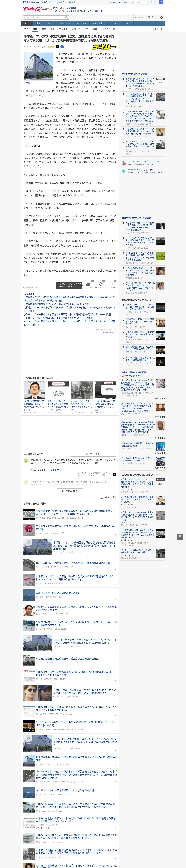Select the エキスパート tab
This screenshot has height=868, width=186.
click(x=64, y=24)
